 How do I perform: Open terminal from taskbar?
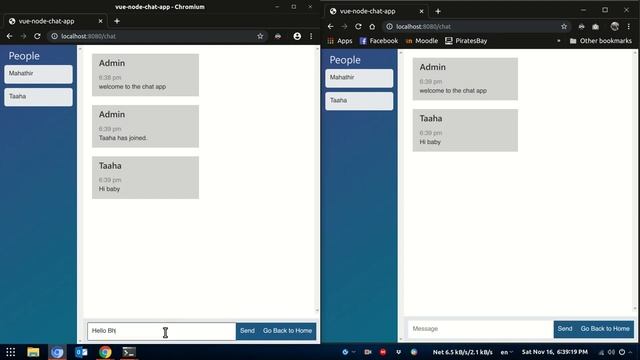pyautogui.click(x=129, y=352)
